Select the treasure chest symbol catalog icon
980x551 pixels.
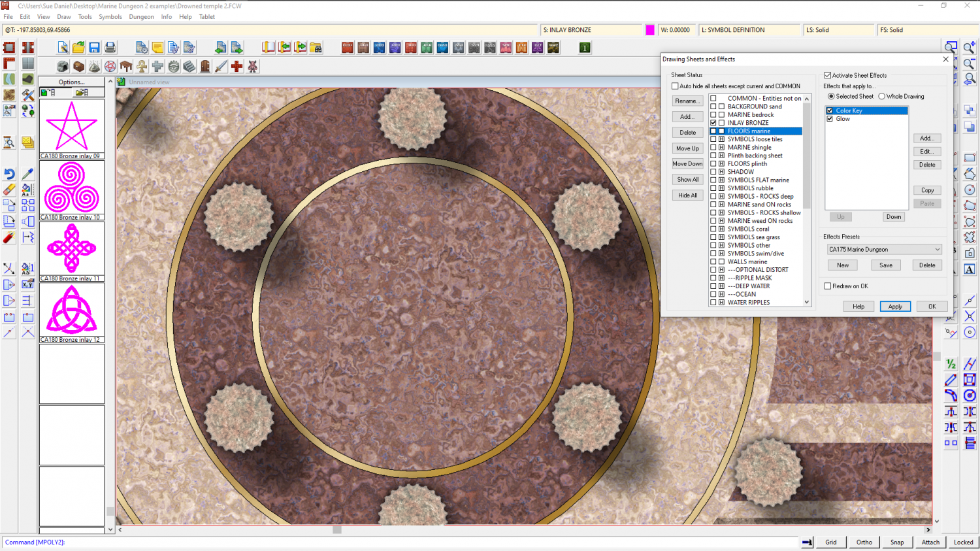coord(78,67)
